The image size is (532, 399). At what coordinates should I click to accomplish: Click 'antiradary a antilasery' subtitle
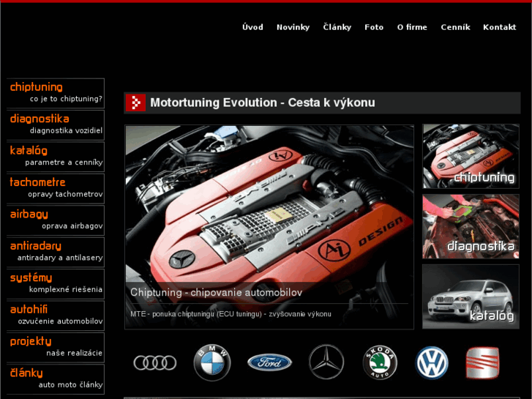pyautogui.click(x=60, y=258)
